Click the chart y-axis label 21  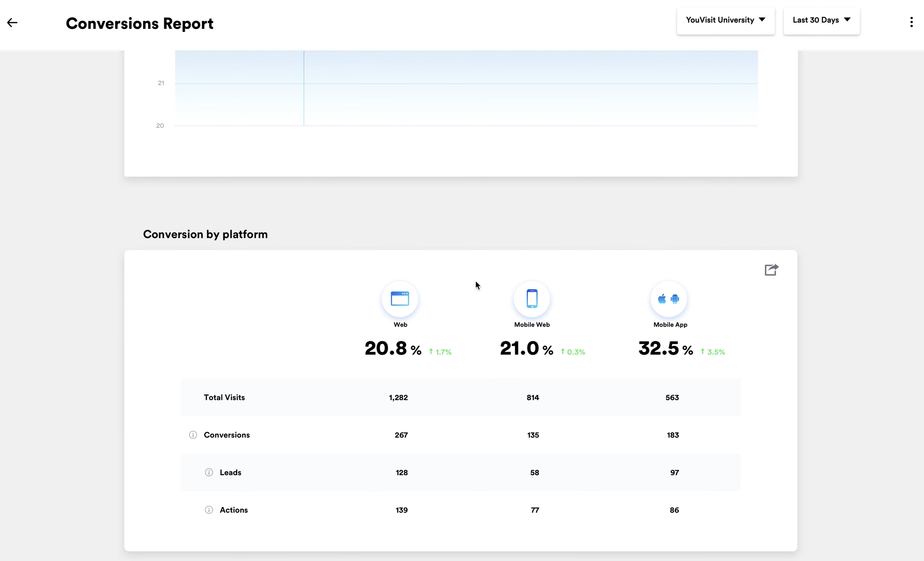[x=161, y=83]
